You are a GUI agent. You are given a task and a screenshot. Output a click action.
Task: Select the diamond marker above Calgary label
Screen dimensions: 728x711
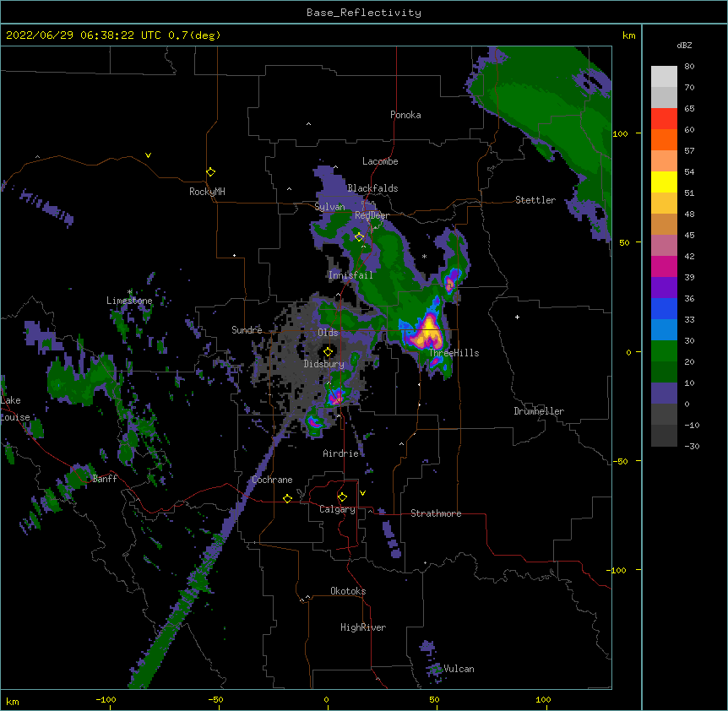click(342, 497)
